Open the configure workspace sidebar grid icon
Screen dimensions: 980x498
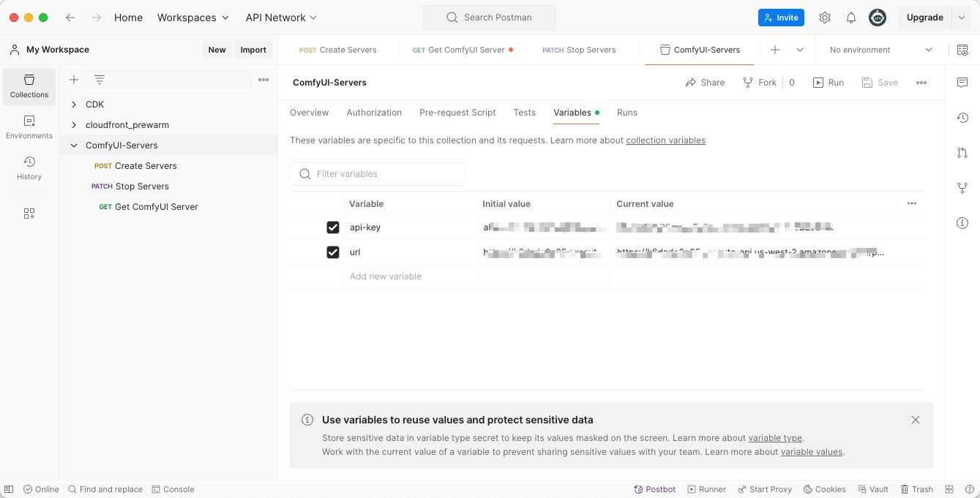point(29,214)
